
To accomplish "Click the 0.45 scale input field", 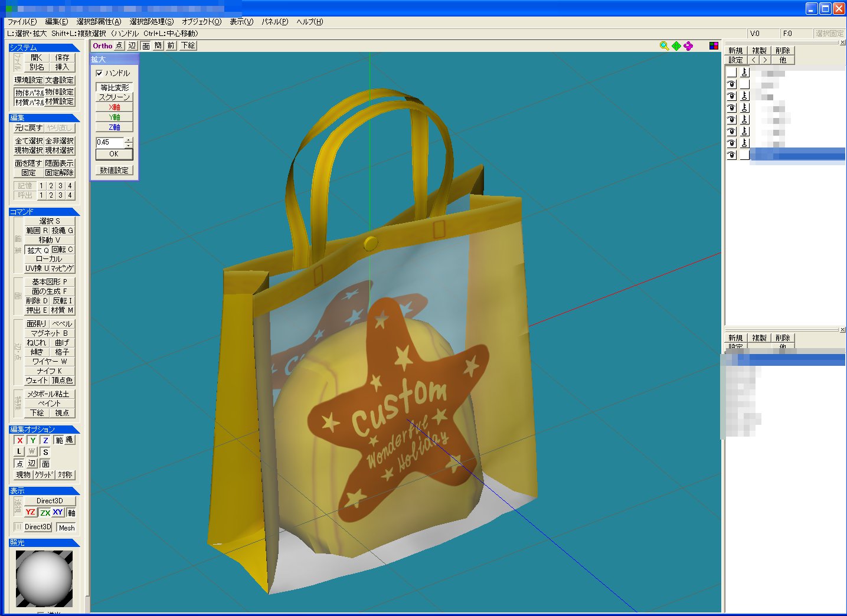I will click(x=110, y=142).
